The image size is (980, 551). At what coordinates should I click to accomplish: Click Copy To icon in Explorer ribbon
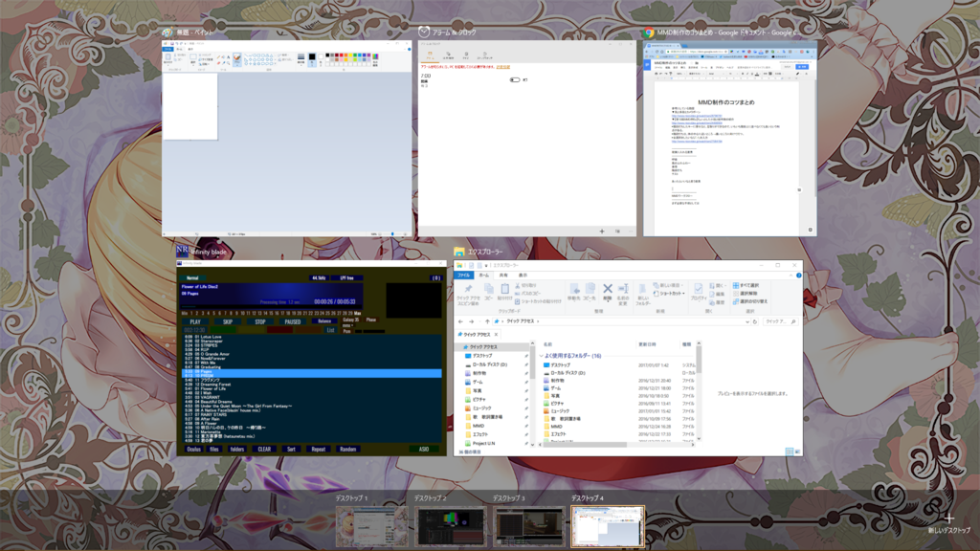point(590,289)
